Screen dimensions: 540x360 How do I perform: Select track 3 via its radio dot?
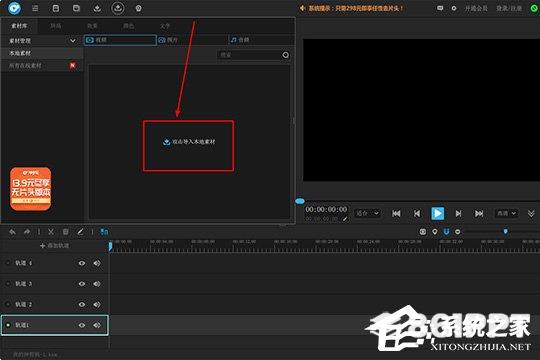coord(8,284)
